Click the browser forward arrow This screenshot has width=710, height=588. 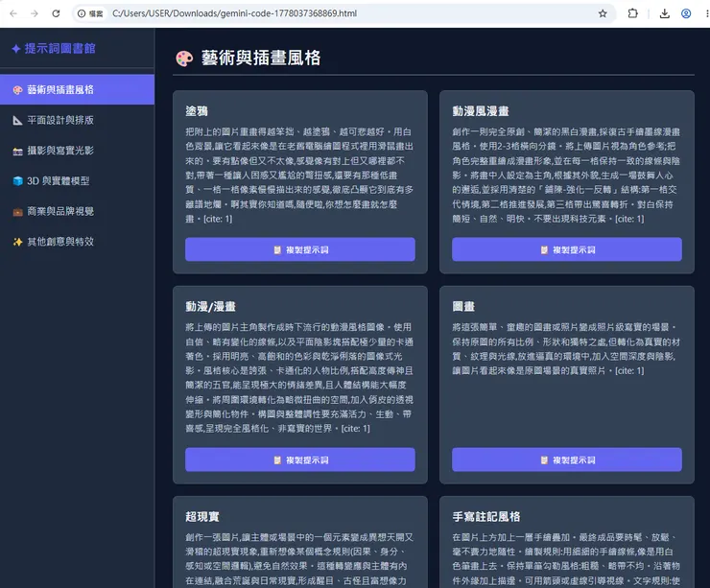tap(35, 13)
